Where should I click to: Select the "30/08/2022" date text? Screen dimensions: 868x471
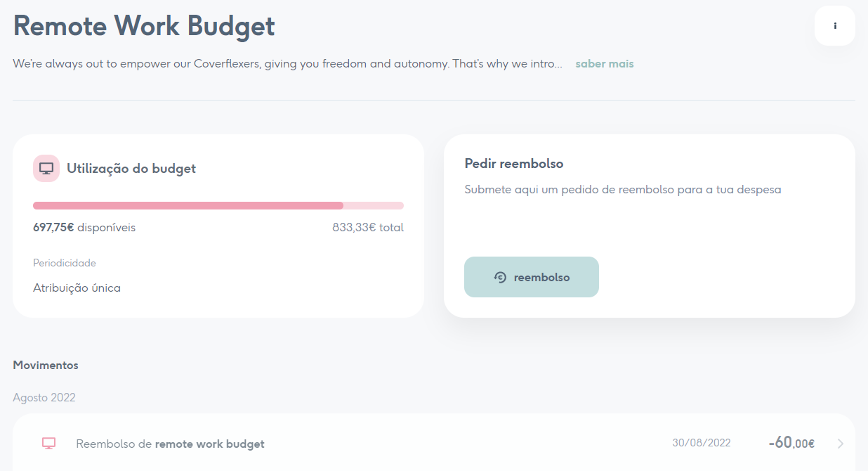coord(701,442)
